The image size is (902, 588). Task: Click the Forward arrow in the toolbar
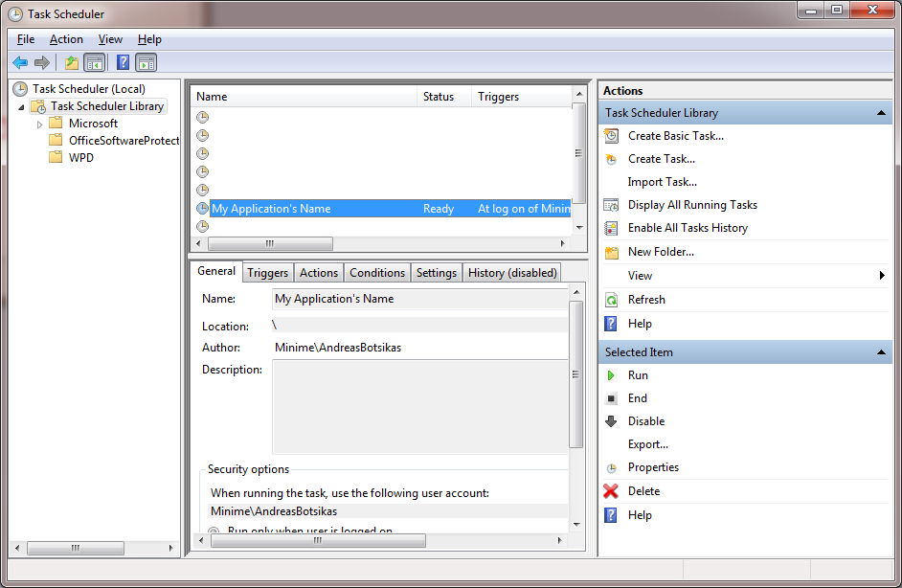point(41,62)
